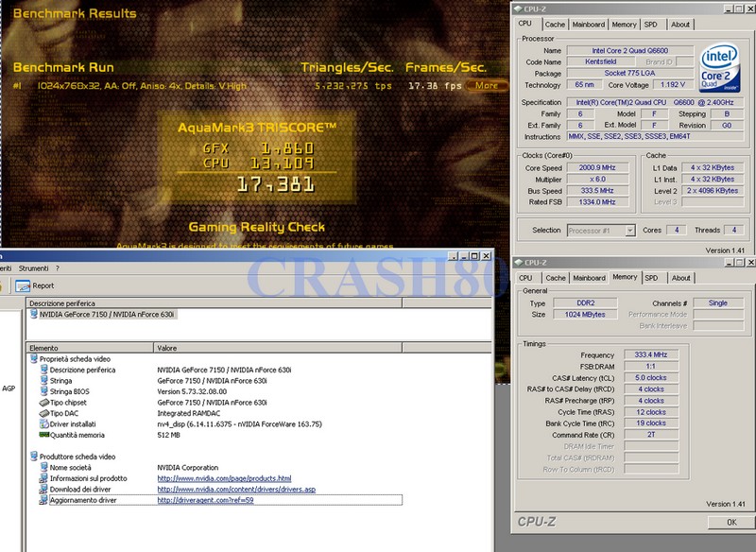Click the Tipo DAC row icon

point(43,413)
